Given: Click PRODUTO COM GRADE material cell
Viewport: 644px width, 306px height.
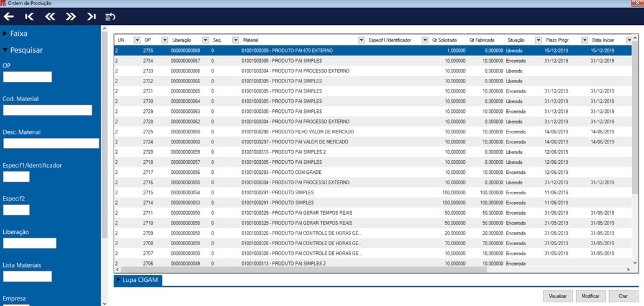Looking at the screenshot, I should click(x=281, y=172).
